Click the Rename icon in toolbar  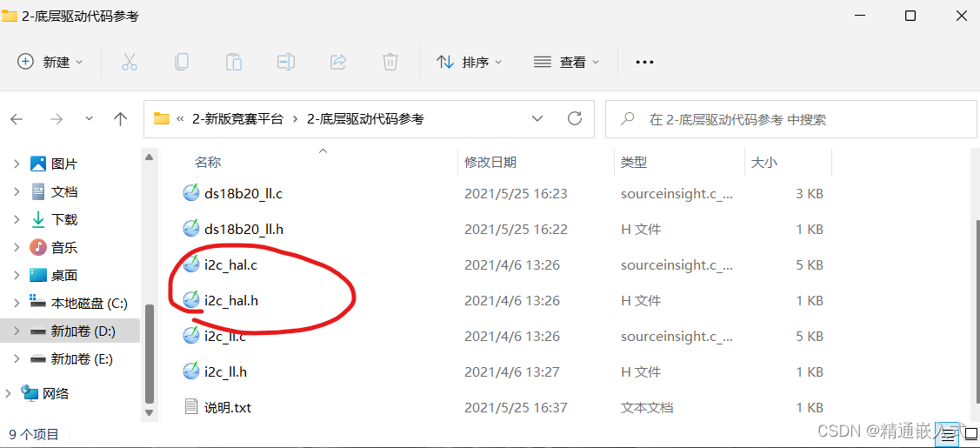click(x=285, y=62)
